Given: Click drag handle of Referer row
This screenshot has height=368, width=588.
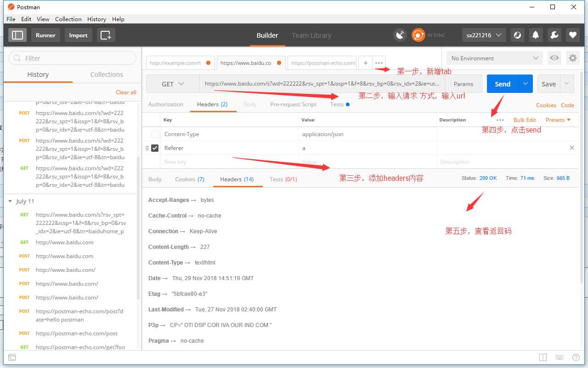Looking at the screenshot, I should pyautogui.click(x=147, y=148).
